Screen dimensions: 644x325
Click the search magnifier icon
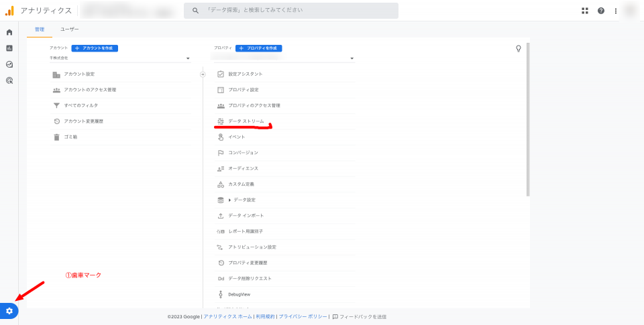tap(195, 10)
